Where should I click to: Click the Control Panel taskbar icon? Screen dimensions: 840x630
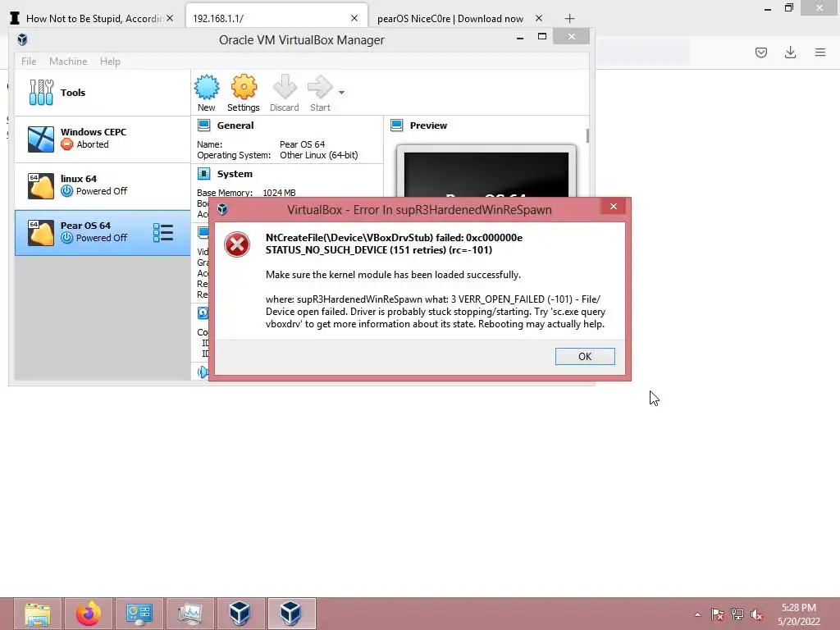coord(139,614)
